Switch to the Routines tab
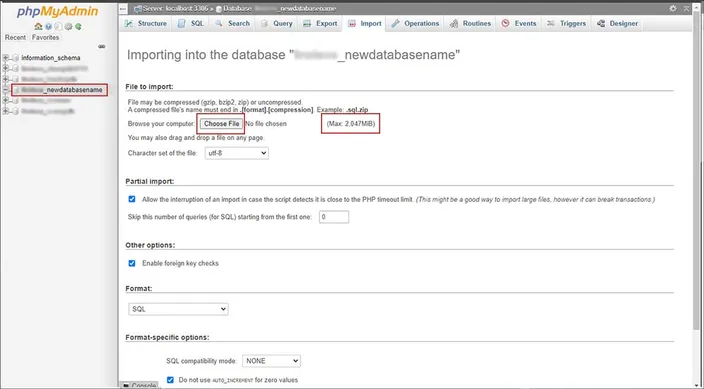704x389 pixels. coord(471,23)
